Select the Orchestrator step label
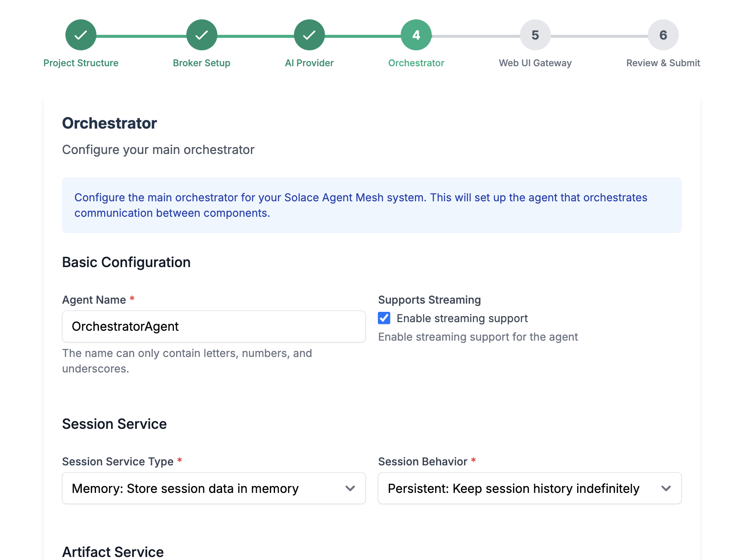Viewport: 742px width, 560px height. (x=416, y=63)
